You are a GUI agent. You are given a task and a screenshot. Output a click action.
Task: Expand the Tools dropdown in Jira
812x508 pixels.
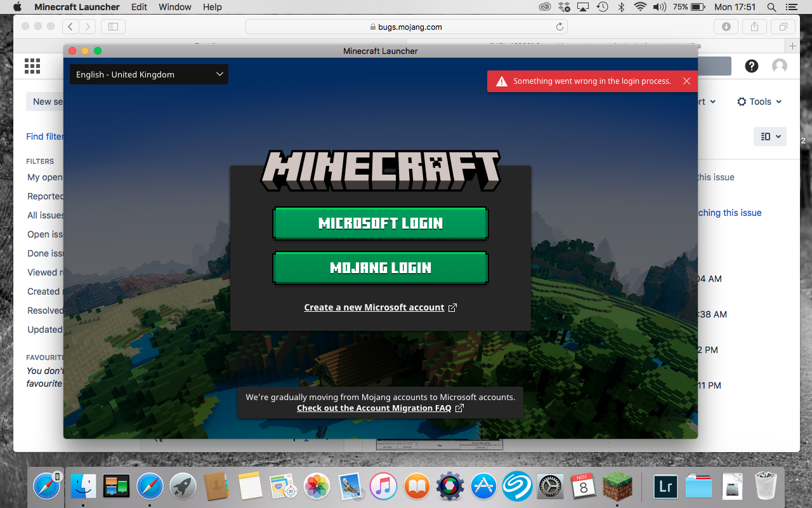click(759, 102)
